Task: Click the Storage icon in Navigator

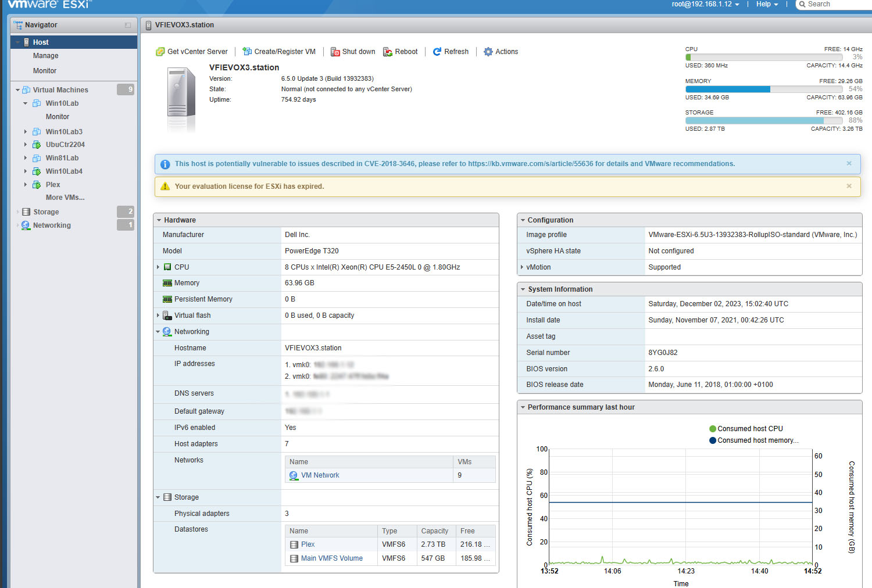Action: [x=26, y=212]
